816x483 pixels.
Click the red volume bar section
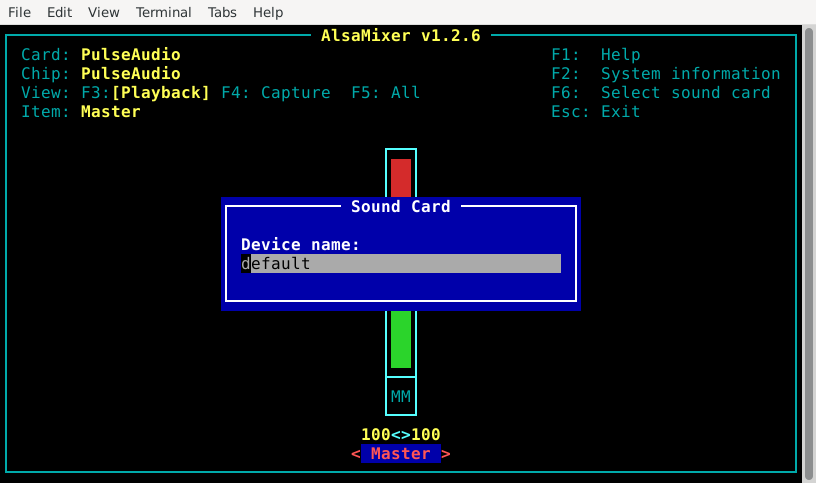401,177
